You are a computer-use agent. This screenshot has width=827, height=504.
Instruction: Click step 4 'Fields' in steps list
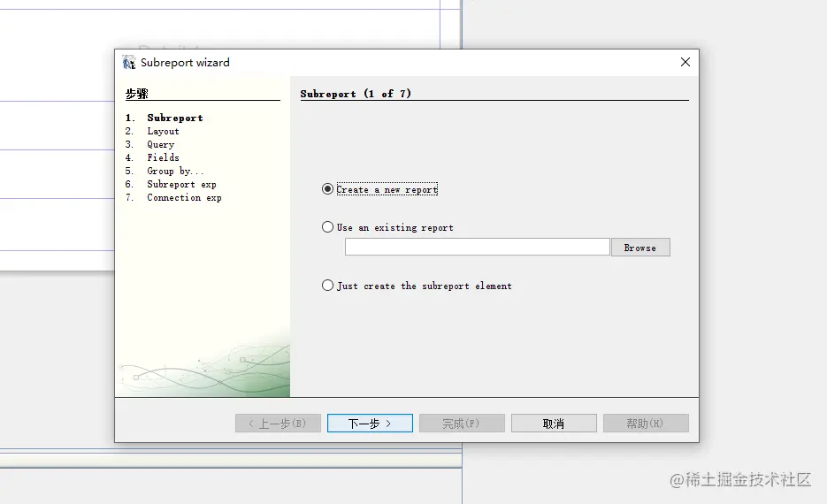[x=163, y=157]
